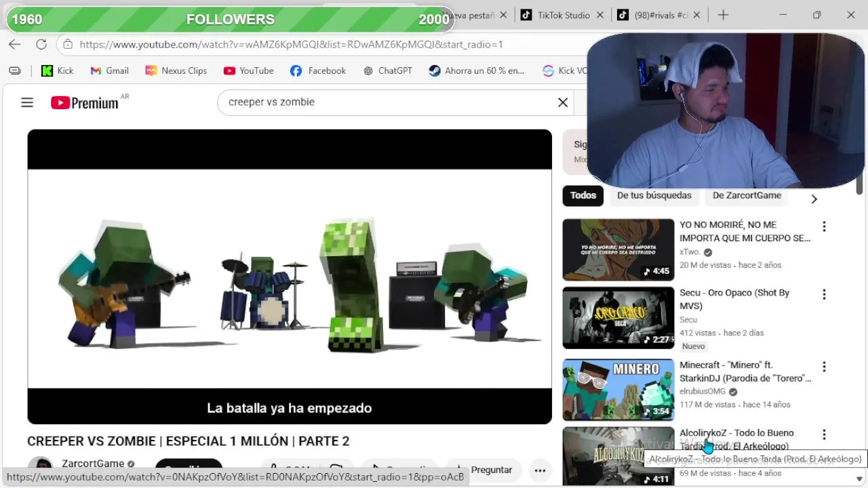This screenshot has height=488, width=868.
Task: Go back with browser back arrow
Action: tap(15, 45)
